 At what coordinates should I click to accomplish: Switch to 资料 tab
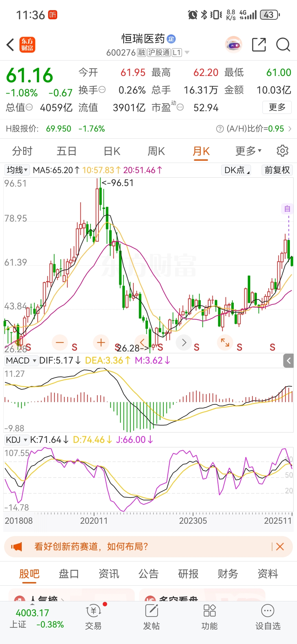(x=268, y=574)
